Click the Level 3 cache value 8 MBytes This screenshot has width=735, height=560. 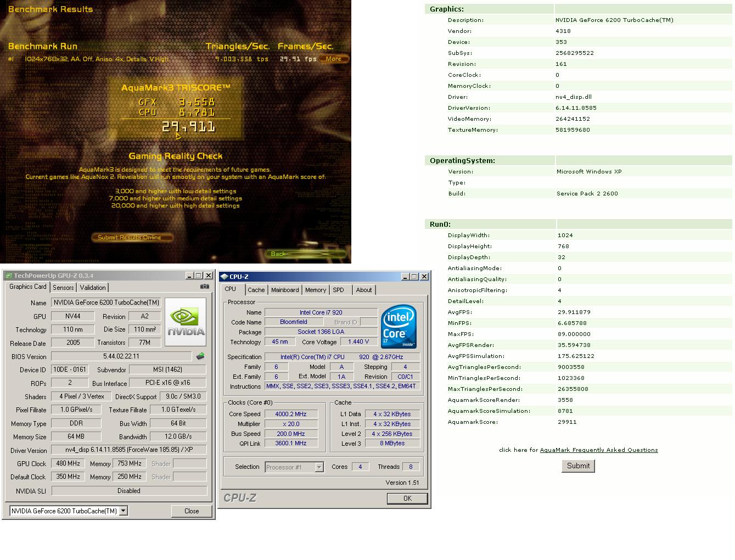click(392, 443)
